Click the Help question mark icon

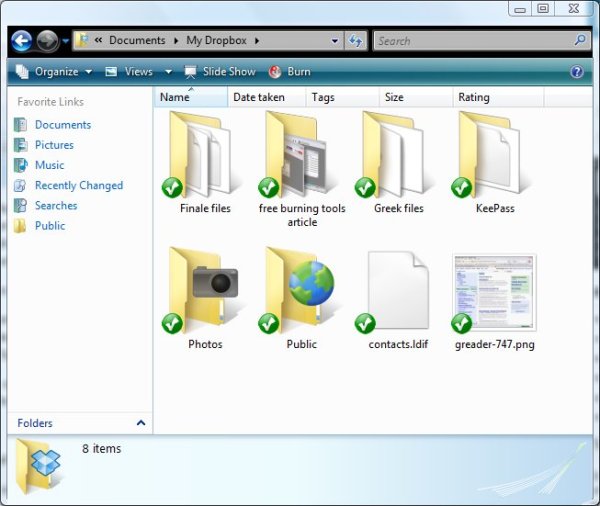[x=577, y=72]
